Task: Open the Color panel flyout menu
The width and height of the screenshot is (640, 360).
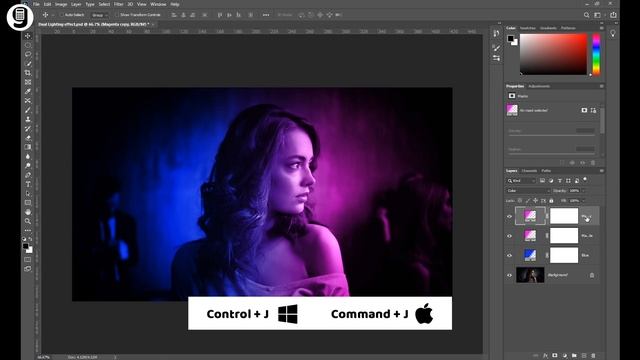Action: coord(601,28)
